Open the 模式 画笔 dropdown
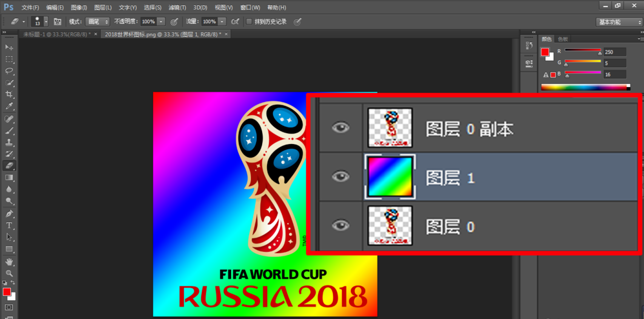The image size is (644, 319). (x=97, y=21)
